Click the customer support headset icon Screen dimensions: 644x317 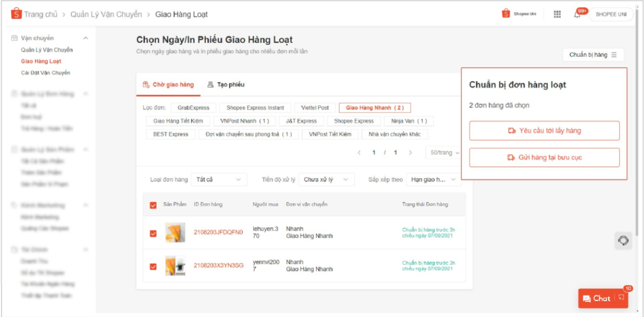pos(623,241)
